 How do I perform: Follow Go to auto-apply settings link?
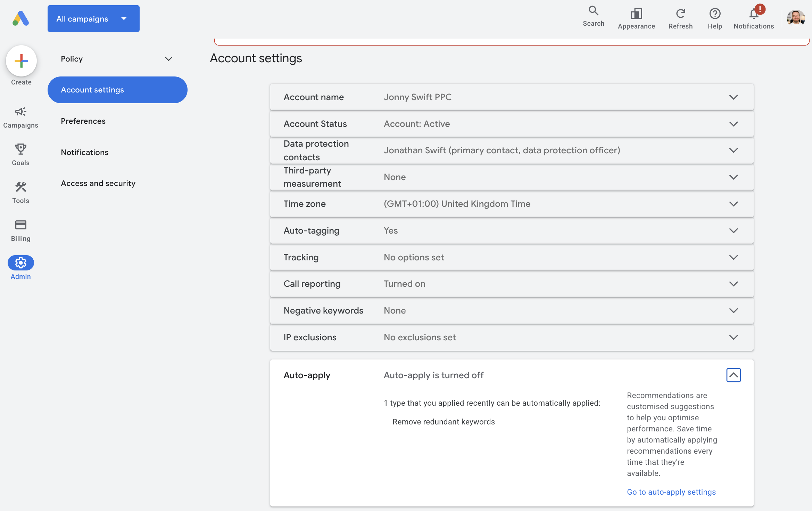[671, 492]
